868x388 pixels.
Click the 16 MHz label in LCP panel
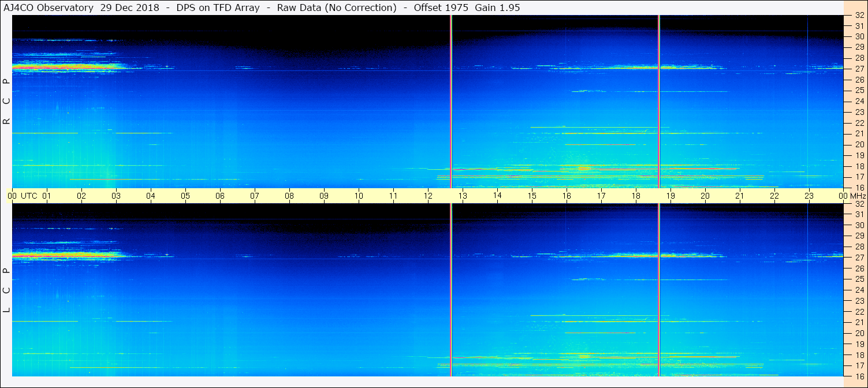[859, 376]
